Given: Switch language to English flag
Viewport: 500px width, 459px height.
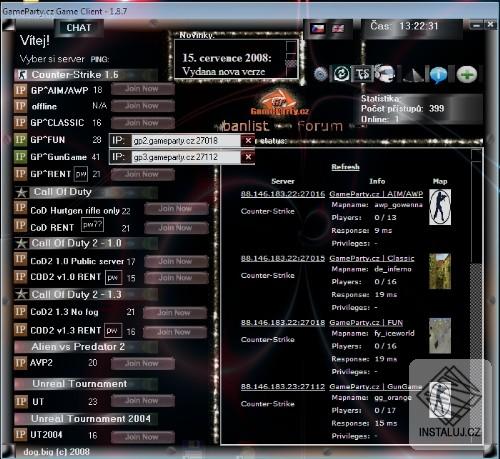Looking at the screenshot, I should pyautogui.click(x=338, y=29).
